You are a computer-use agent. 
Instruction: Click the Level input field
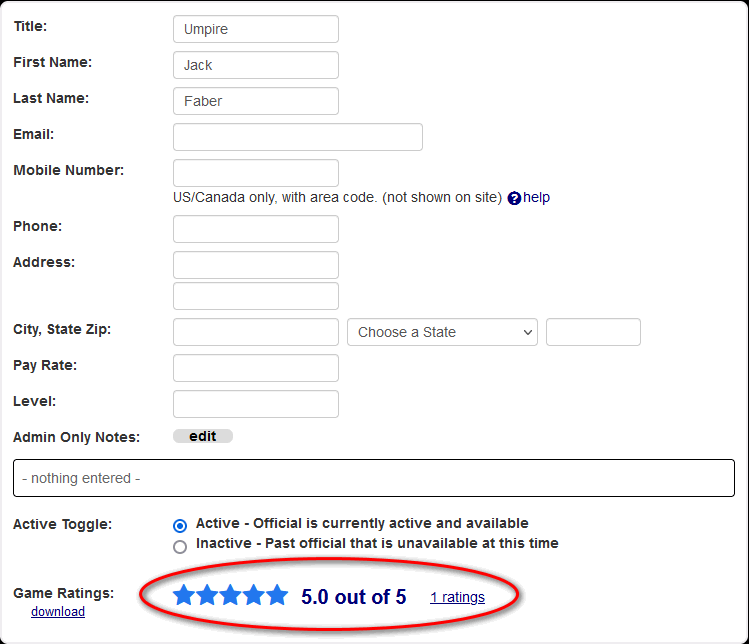[x=255, y=404]
